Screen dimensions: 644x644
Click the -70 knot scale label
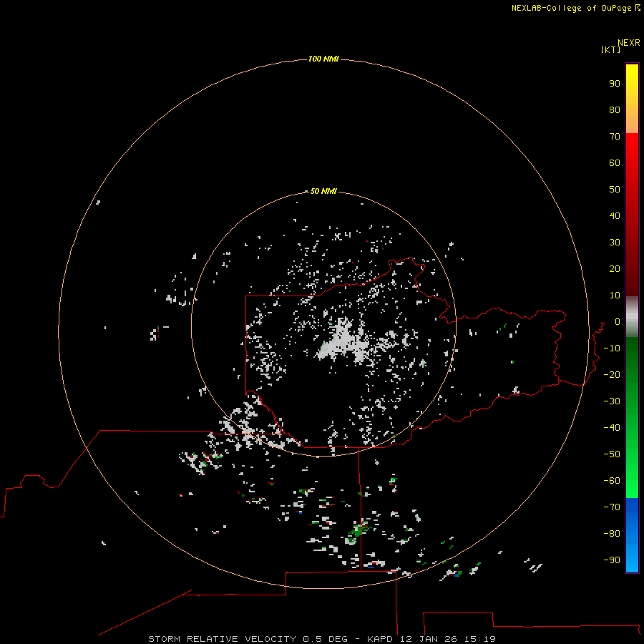[612, 507]
